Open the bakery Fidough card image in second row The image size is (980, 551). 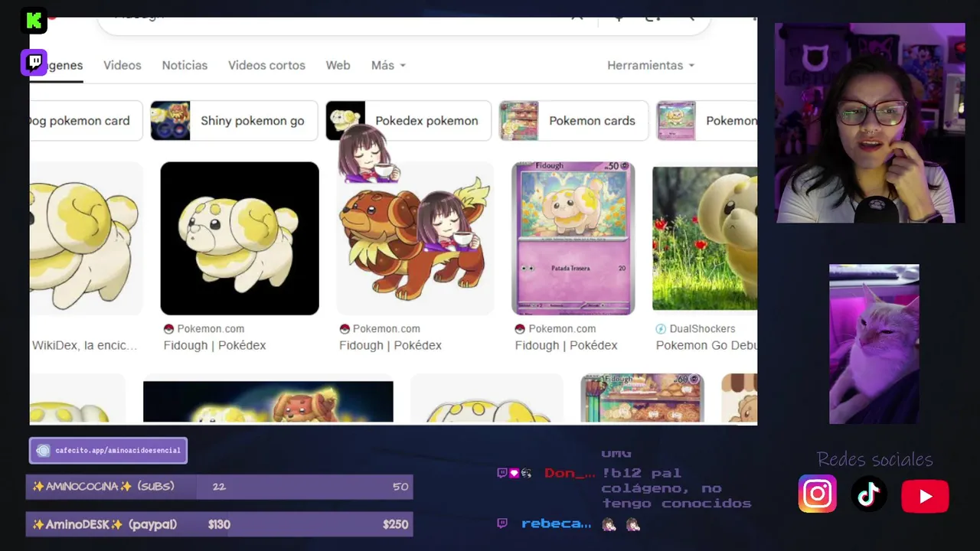[642, 398]
